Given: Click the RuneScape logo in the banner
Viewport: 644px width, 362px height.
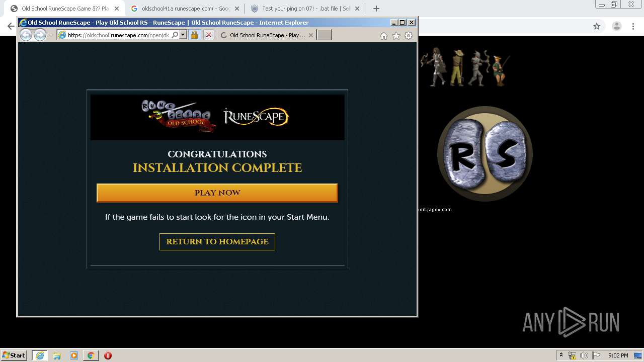Looking at the screenshot, I should point(256,117).
